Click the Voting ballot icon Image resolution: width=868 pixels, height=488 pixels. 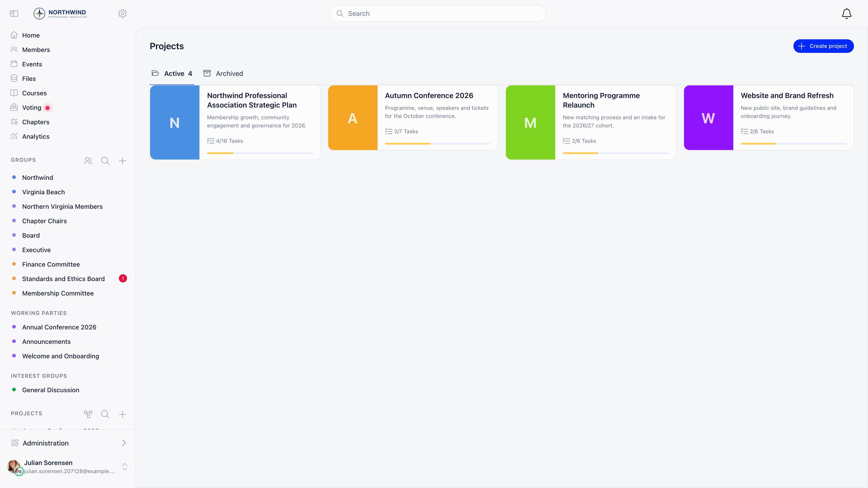14,108
